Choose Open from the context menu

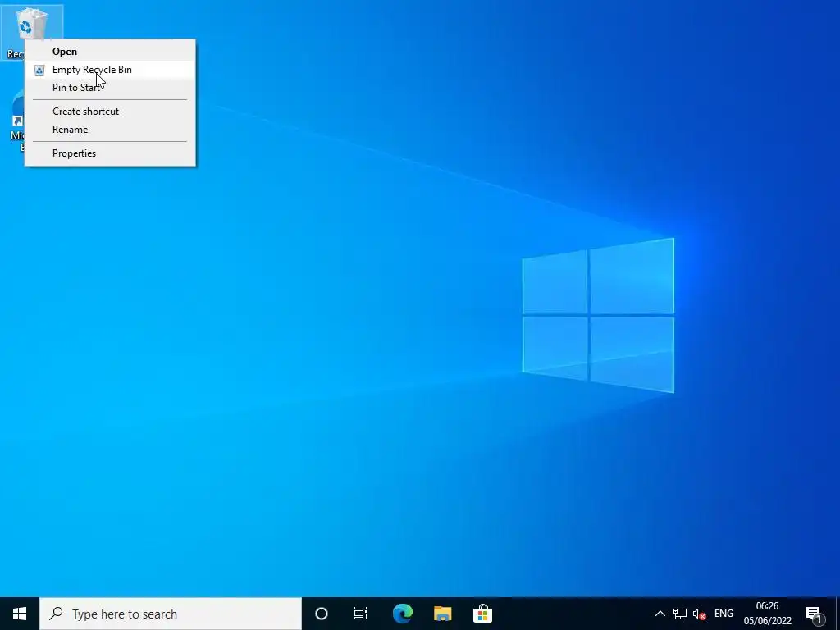pyautogui.click(x=110, y=52)
